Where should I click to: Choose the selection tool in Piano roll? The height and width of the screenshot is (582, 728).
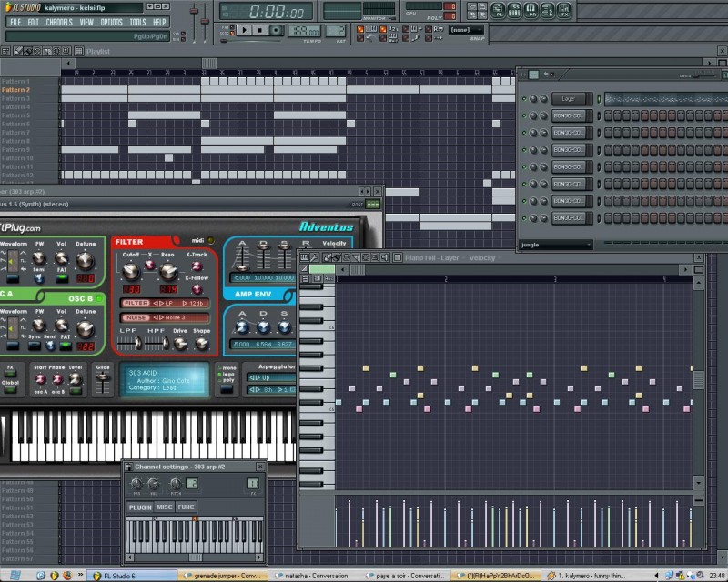366,257
